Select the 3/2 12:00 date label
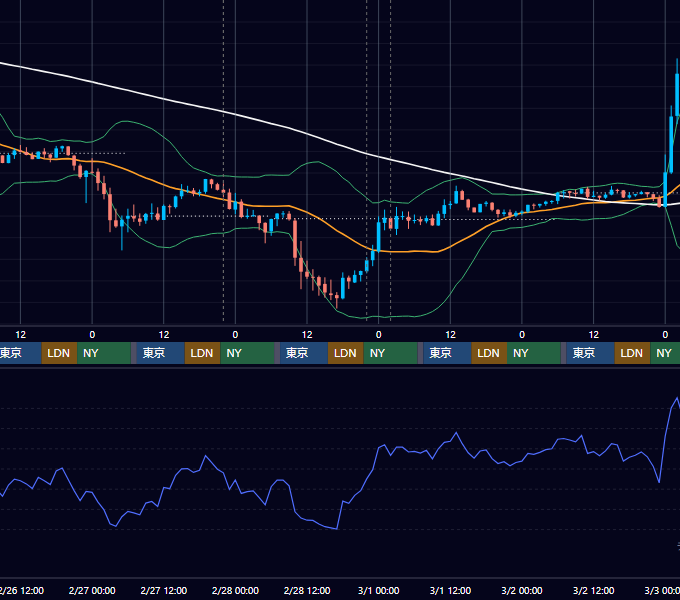 593,590
